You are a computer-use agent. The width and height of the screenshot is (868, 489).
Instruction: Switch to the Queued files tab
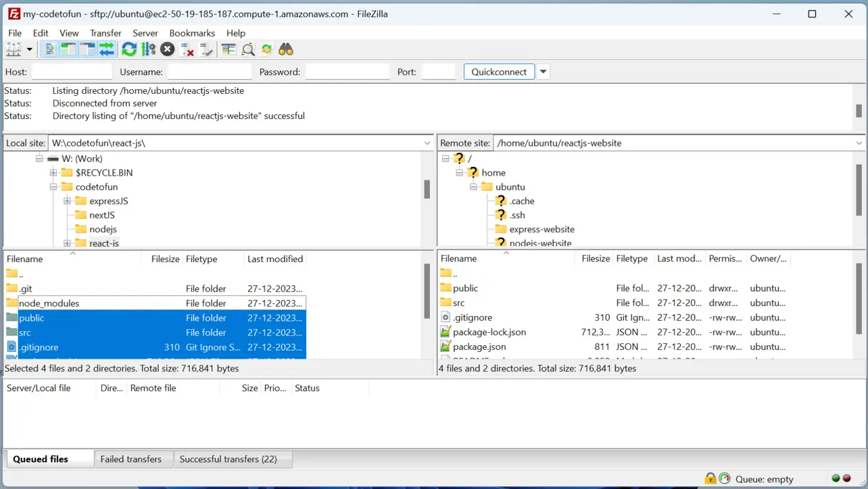(x=49, y=459)
